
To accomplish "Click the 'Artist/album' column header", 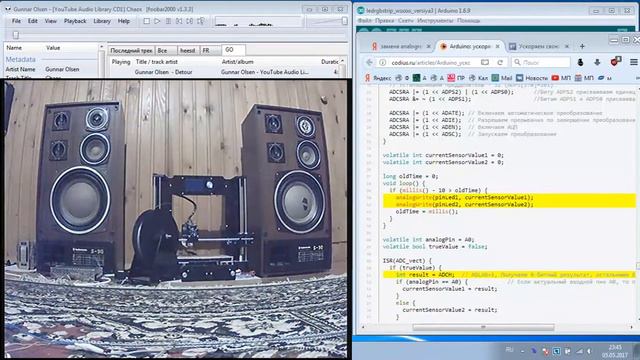I will click(238, 62).
